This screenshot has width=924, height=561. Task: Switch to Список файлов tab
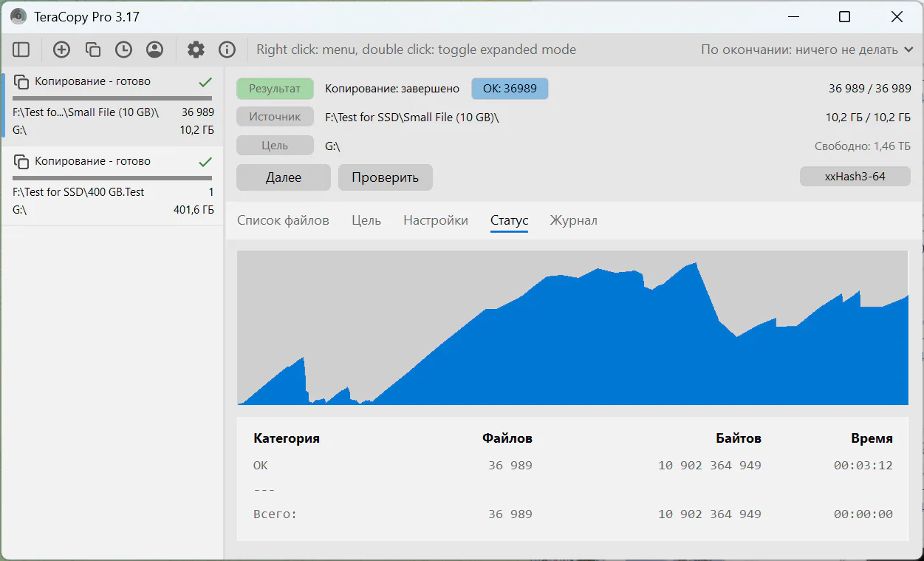tap(283, 220)
